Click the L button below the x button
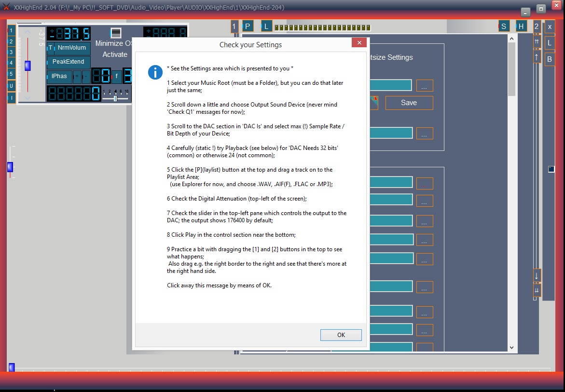The width and height of the screenshot is (565, 392). (550, 43)
